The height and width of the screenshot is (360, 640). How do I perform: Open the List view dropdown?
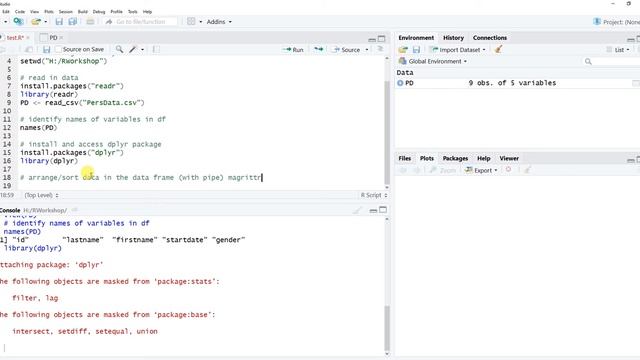point(618,50)
